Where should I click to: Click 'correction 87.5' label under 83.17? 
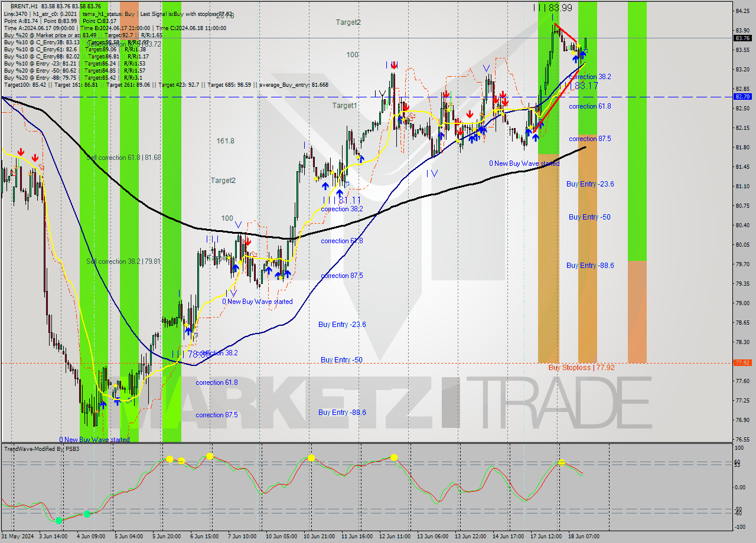tap(590, 139)
